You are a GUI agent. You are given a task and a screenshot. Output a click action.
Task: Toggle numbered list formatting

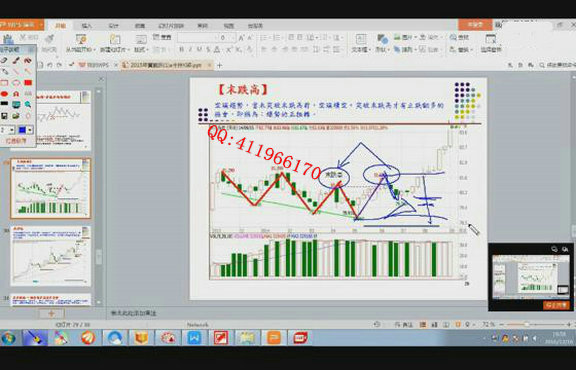click(x=277, y=38)
